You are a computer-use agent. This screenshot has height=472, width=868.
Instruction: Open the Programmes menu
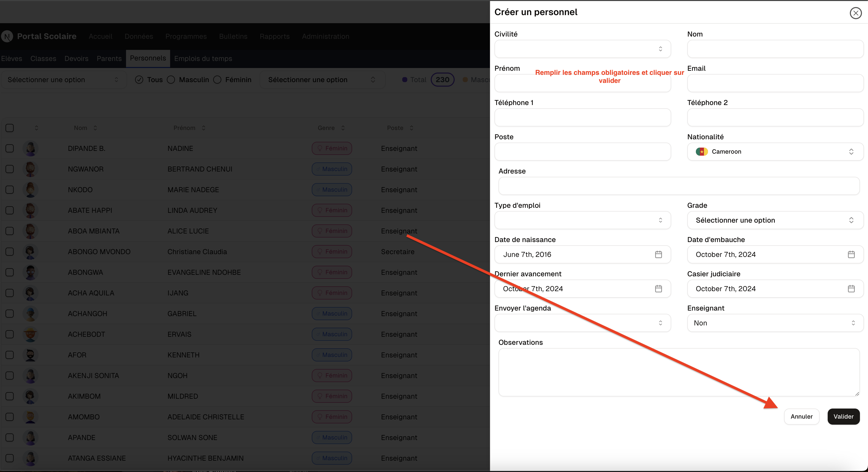pos(186,36)
